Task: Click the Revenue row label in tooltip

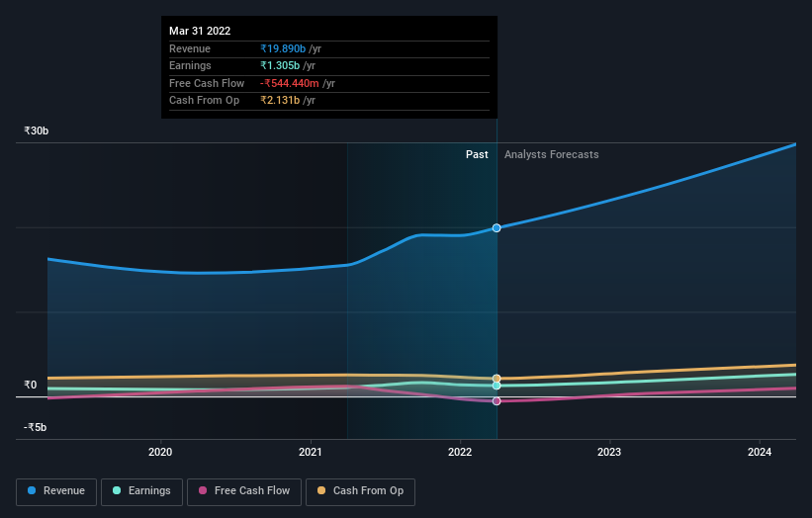Action: (190, 48)
